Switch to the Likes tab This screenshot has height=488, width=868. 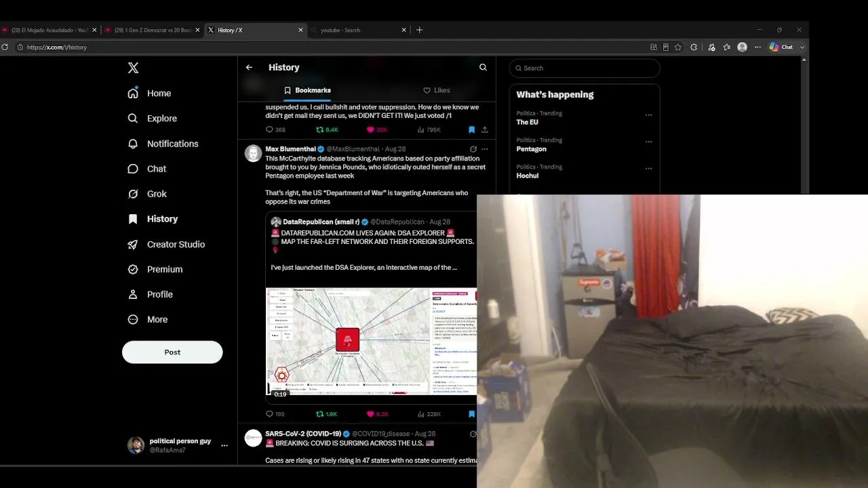[437, 90]
